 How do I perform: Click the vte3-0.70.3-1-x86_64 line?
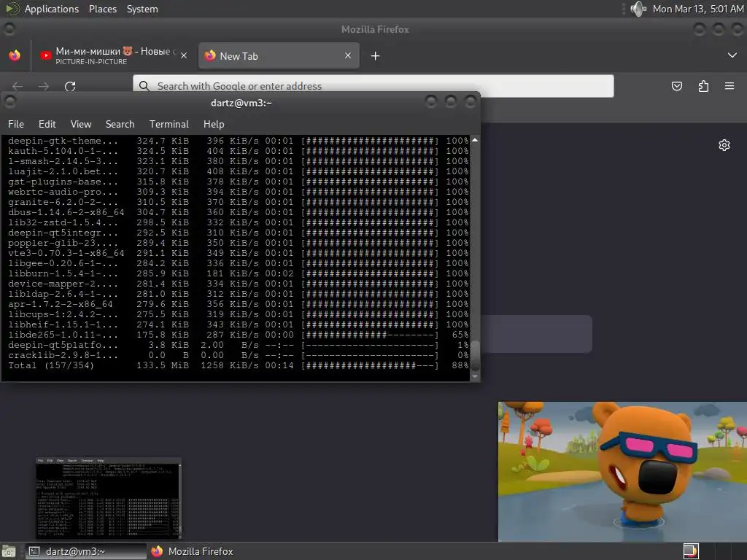click(x=239, y=253)
